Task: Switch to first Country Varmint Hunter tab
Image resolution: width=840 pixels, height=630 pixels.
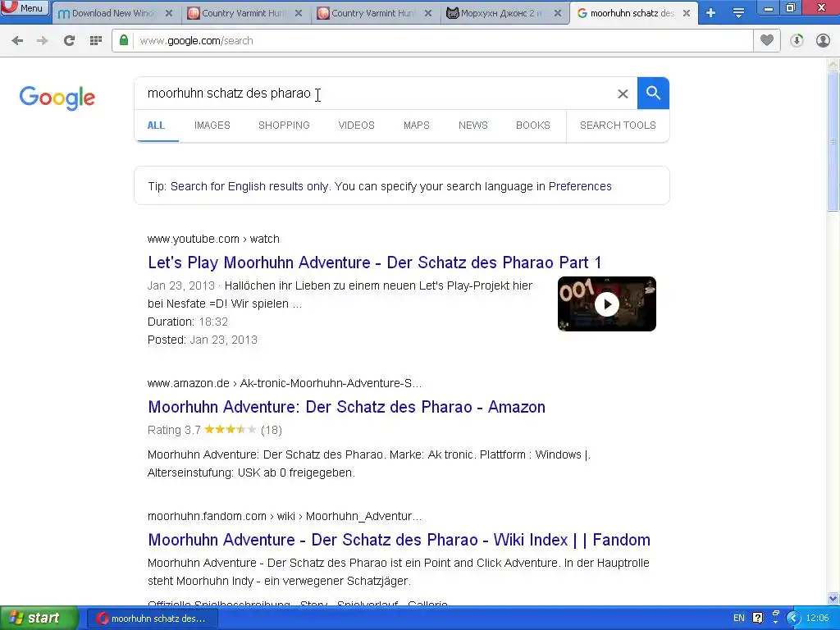Action: coord(244,13)
